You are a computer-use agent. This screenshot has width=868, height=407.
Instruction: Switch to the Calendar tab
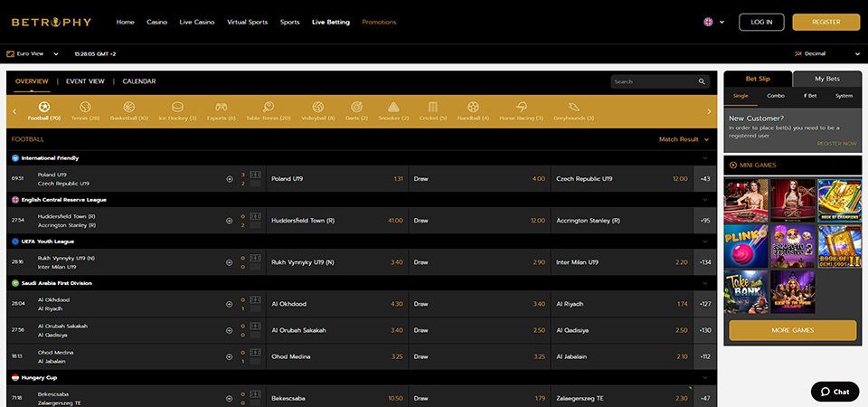tap(139, 81)
